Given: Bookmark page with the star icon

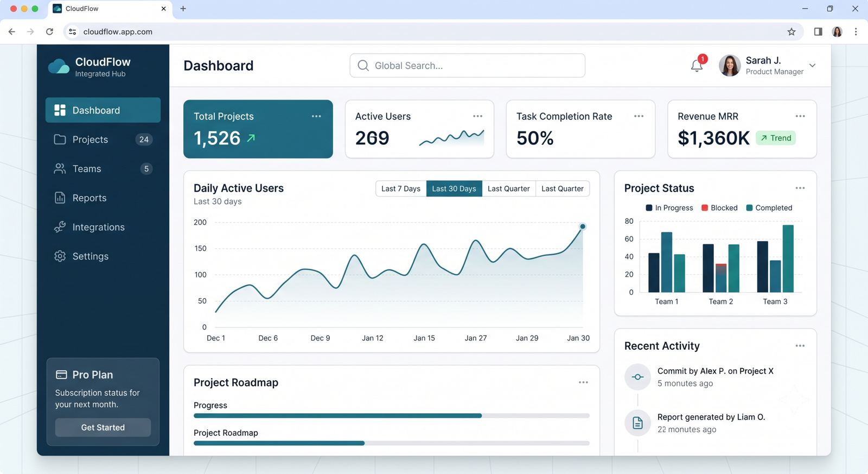Looking at the screenshot, I should 792,31.
